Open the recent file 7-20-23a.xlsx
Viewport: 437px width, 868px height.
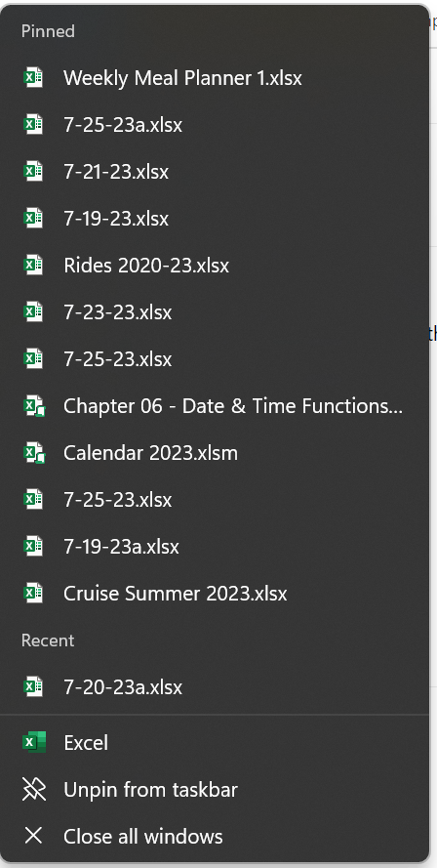click(215, 687)
